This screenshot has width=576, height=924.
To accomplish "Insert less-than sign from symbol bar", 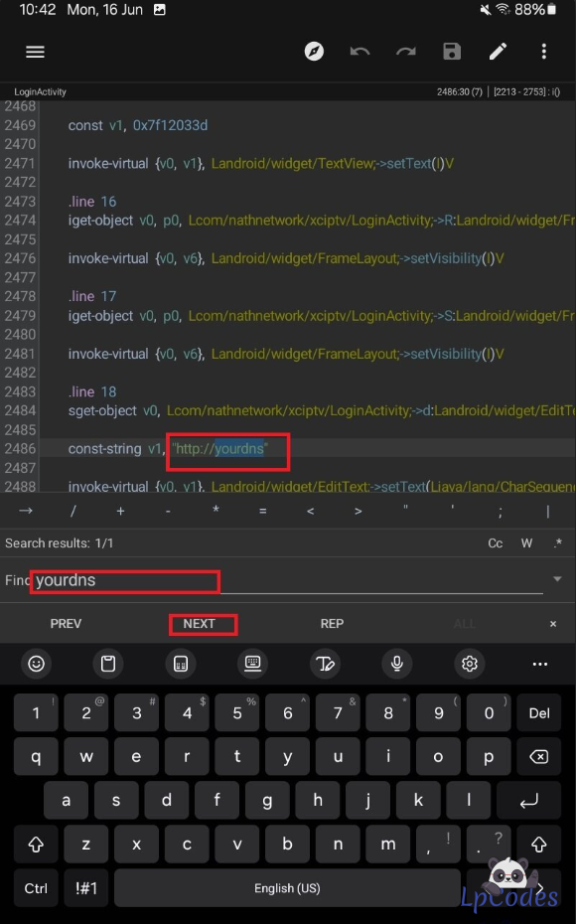I will click(x=311, y=511).
